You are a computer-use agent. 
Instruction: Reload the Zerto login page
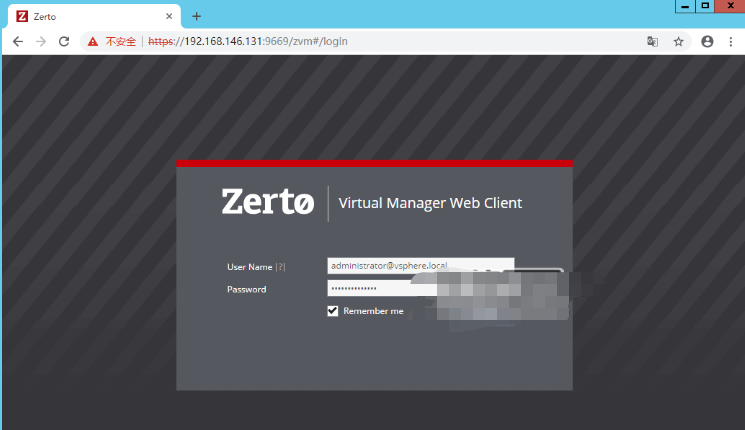tap(64, 41)
